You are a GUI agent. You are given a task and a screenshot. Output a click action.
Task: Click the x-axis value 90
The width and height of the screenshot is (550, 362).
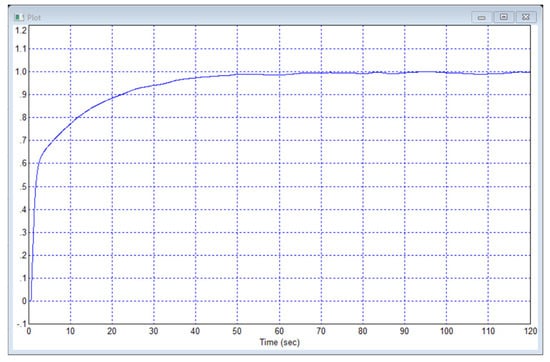404,331
